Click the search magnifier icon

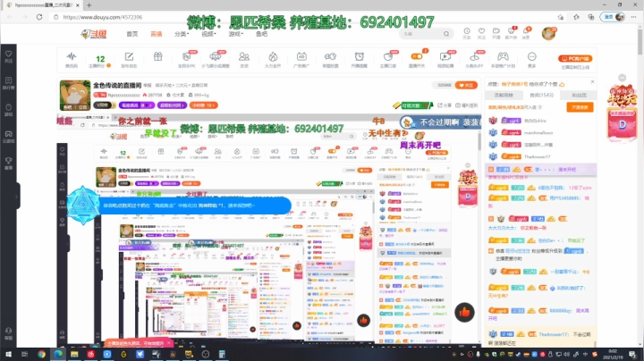tap(446, 34)
